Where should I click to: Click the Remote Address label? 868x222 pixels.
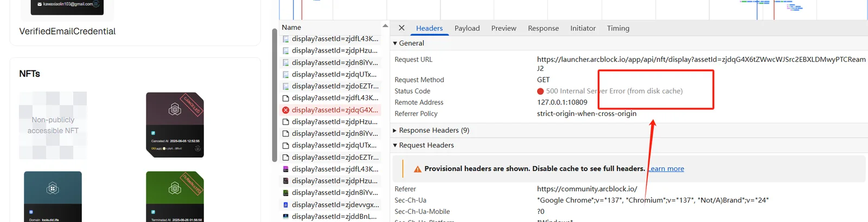click(419, 102)
